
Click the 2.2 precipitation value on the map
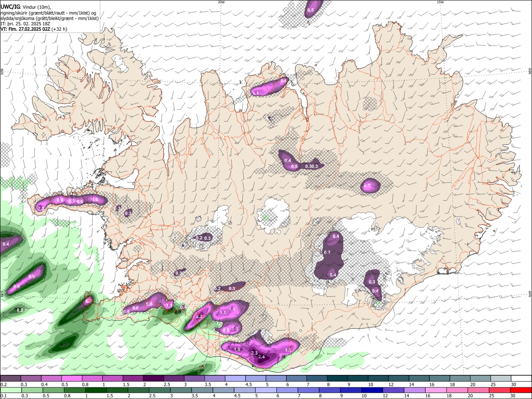pos(199,317)
